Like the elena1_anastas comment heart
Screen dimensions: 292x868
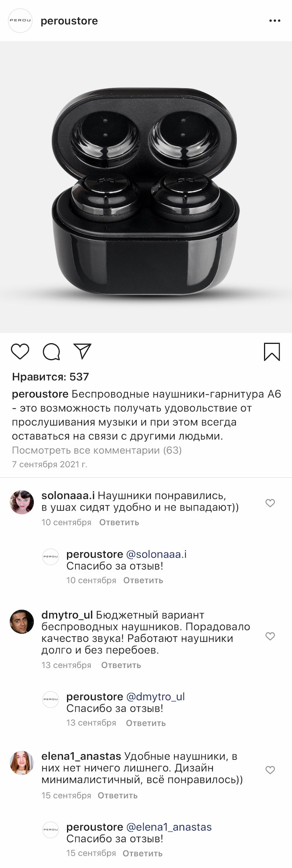click(x=270, y=770)
